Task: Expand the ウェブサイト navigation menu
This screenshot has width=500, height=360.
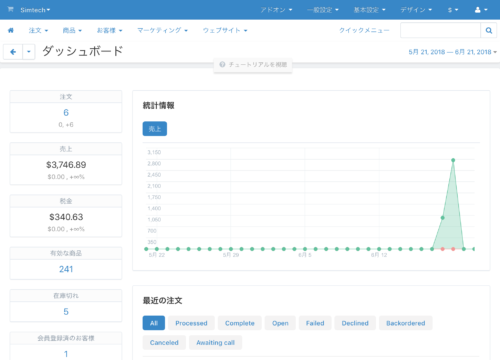Action: (225, 30)
